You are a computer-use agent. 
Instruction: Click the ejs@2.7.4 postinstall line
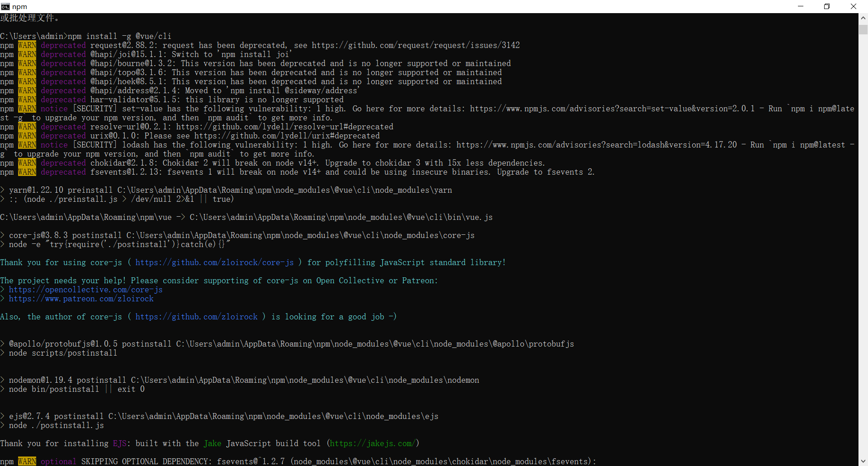(x=219, y=416)
